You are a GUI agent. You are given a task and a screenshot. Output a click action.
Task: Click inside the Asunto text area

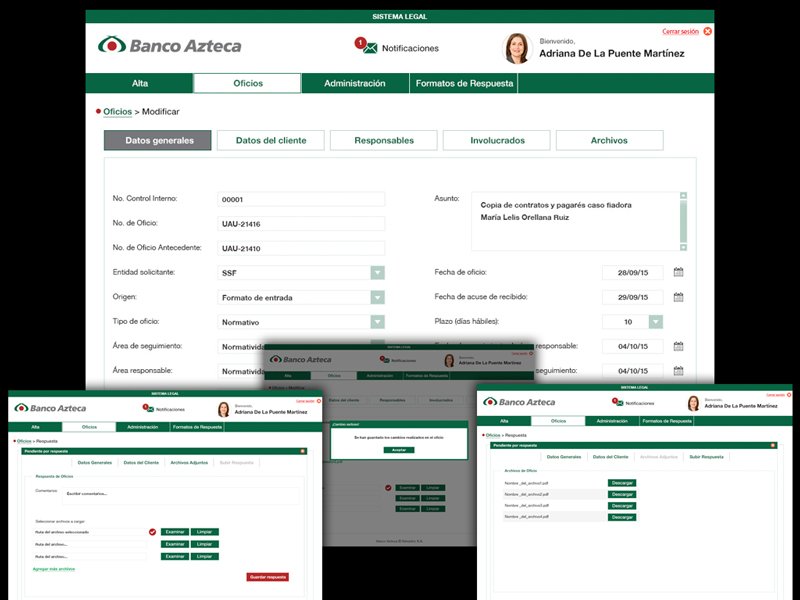click(x=576, y=221)
